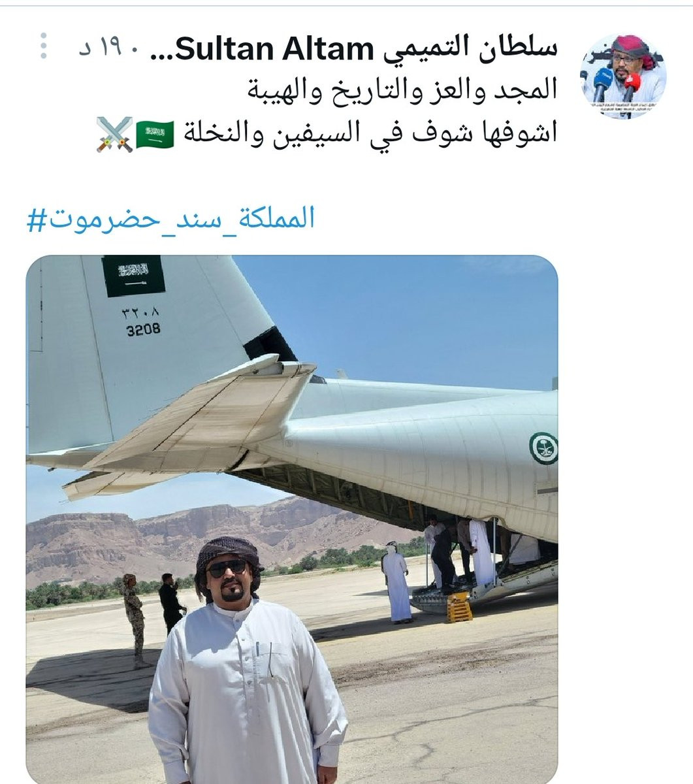This screenshot has width=693, height=784.
Task: Open Sultan Altam's profile avatar
Action: [623, 77]
